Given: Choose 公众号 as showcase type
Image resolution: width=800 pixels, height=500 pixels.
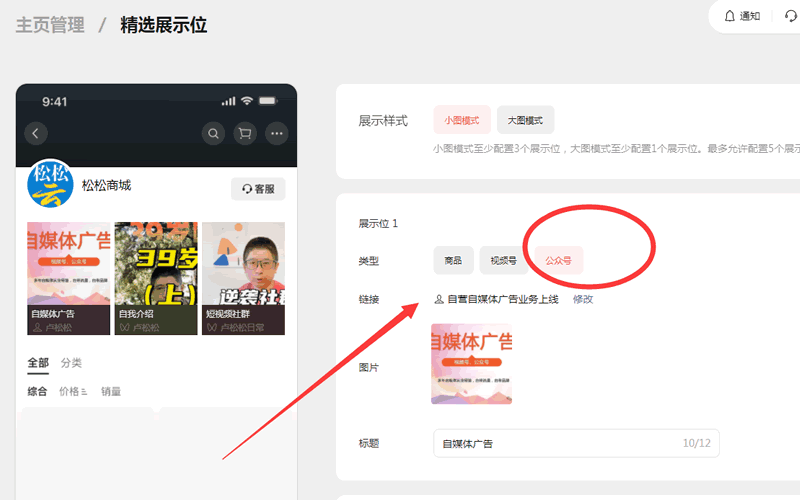Looking at the screenshot, I should (558, 260).
